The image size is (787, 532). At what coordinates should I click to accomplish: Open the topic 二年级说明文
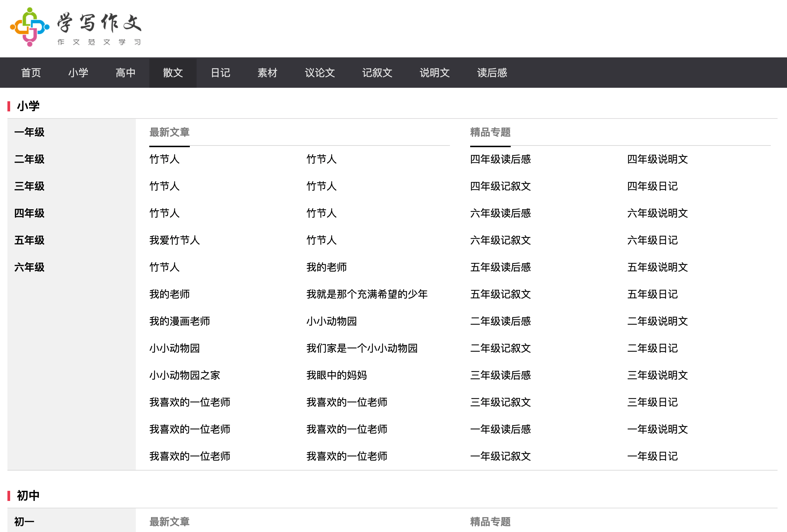pyautogui.click(x=658, y=321)
